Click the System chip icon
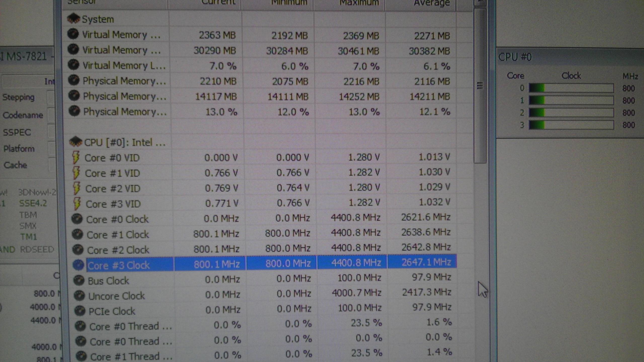The width and height of the screenshot is (644, 362). [73, 19]
